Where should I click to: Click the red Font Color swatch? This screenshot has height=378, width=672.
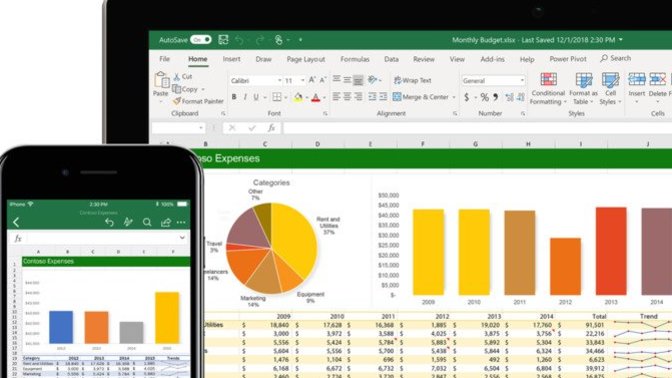coord(316,98)
